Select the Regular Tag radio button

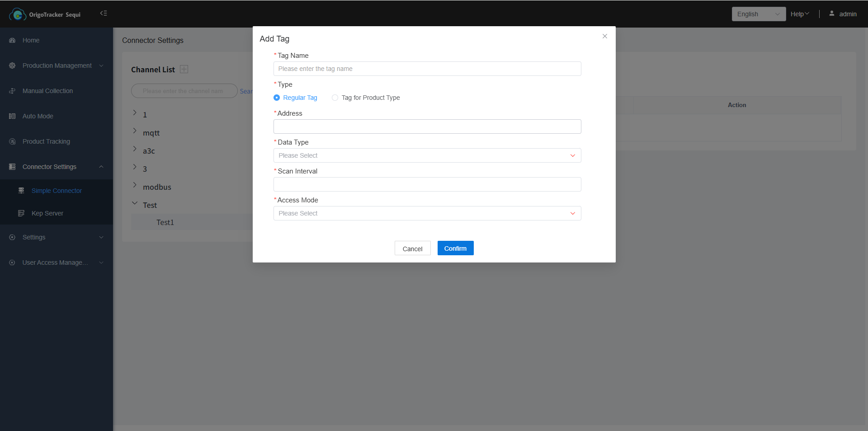point(277,98)
